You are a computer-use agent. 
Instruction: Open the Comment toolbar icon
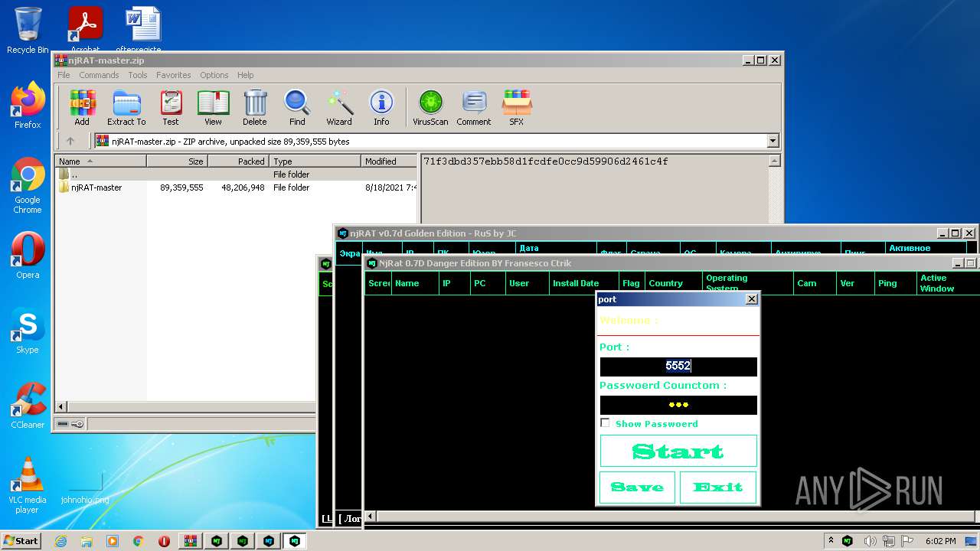(x=474, y=107)
